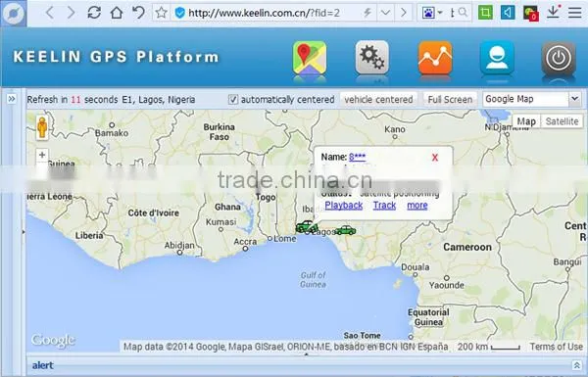Image resolution: width=588 pixels, height=377 pixels.
Task: Click the go arrow next to address bar
Action: click(403, 13)
